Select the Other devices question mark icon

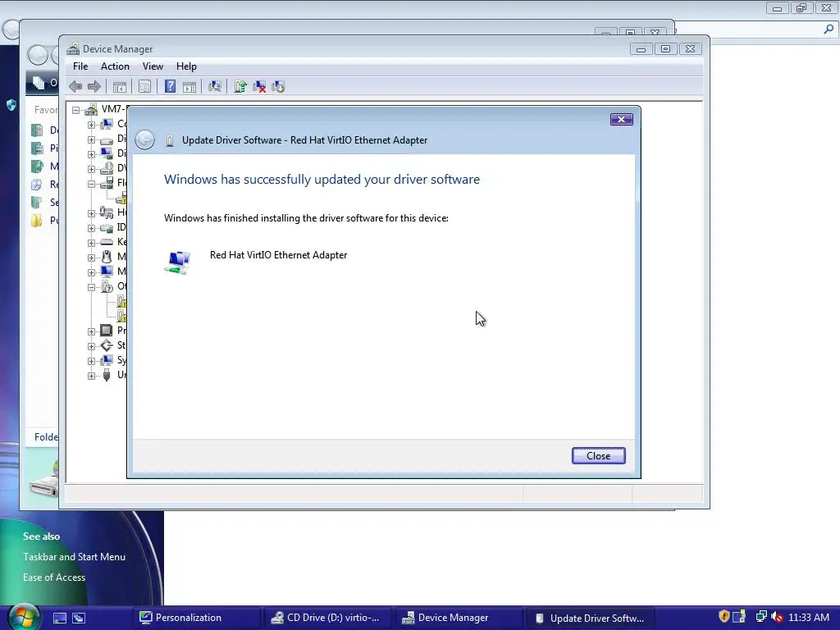[107, 286]
